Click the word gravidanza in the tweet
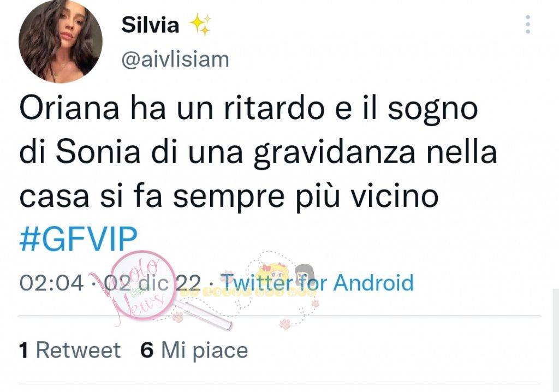The height and width of the screenshot is (392, 559). [335, 153]
